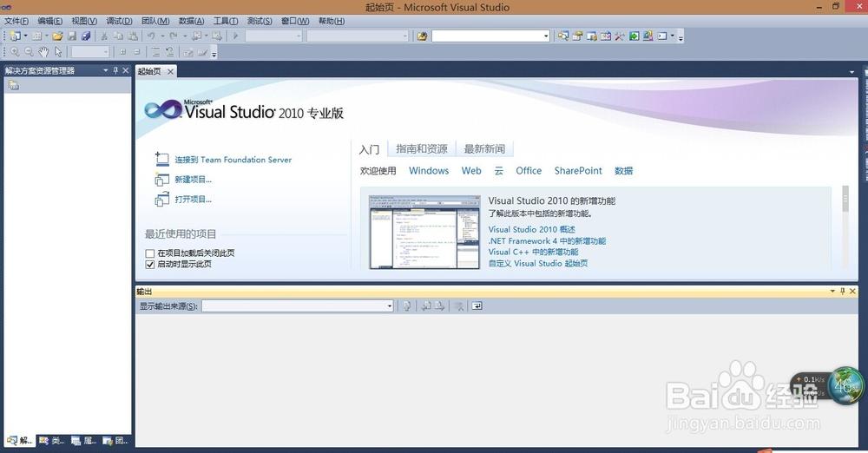Click the Undo arrow icon

[150, 36]
